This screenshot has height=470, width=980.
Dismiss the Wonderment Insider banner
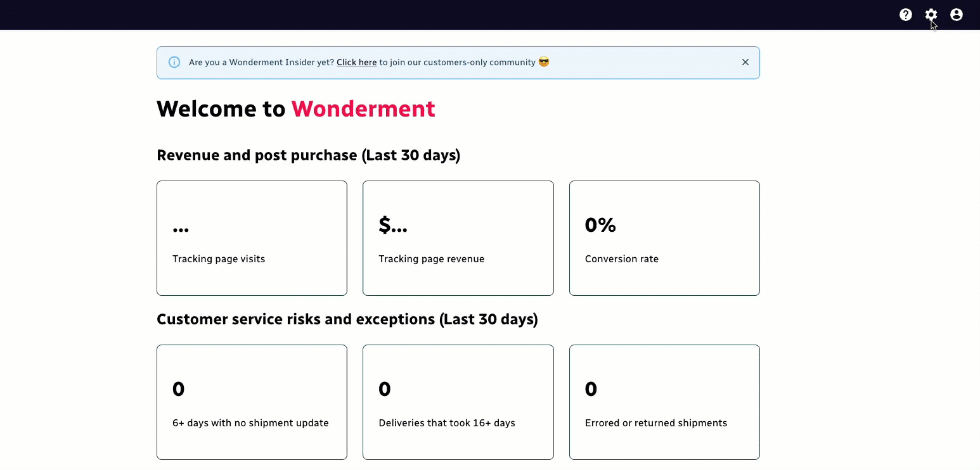pyautogui.click(x=745, y=62)
